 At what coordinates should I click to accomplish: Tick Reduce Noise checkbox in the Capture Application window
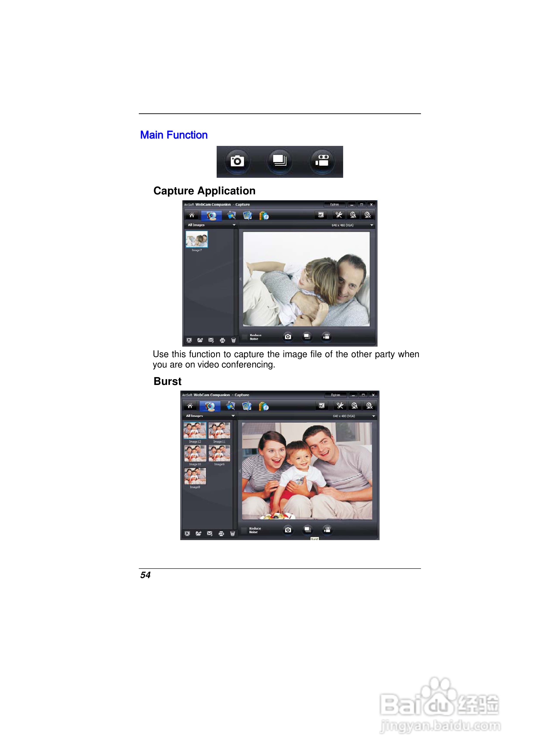click(244, 337)
